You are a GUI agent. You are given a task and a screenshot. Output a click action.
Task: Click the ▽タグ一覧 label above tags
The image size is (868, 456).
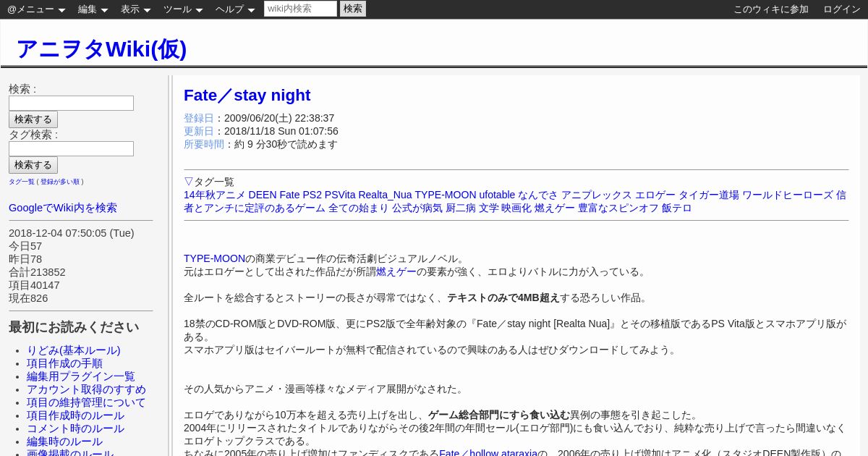point(209,182)
